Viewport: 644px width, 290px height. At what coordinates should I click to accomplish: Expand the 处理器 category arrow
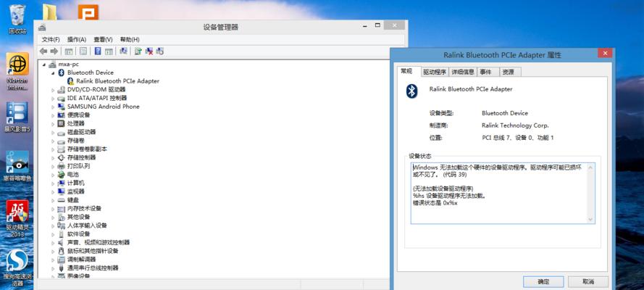(53, 124)
